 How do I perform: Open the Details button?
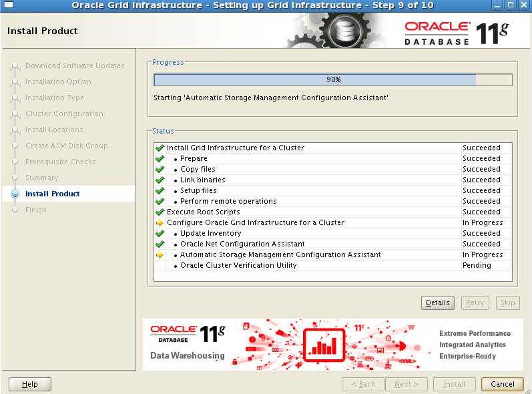pos(438,303)
